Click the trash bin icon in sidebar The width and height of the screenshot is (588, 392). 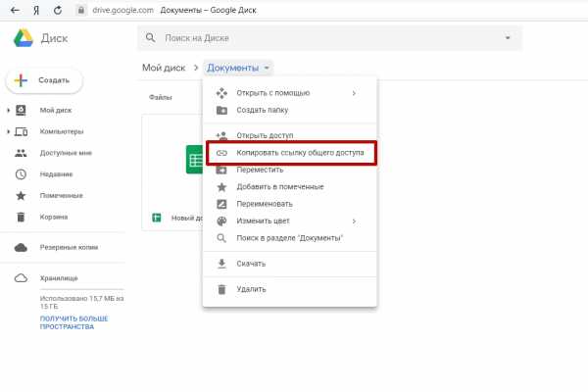(21, 218)
